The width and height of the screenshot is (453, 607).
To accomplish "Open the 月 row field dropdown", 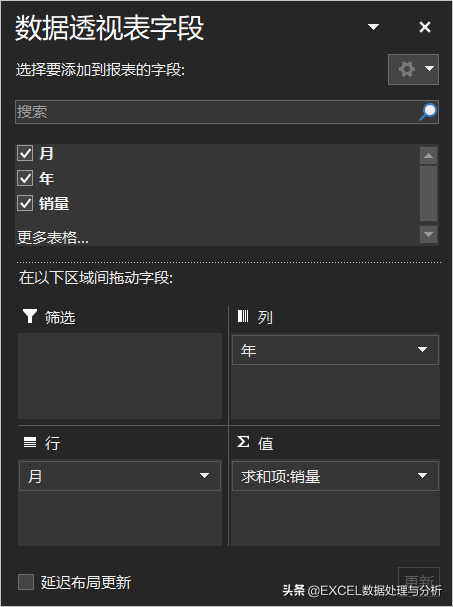I will 204,475.
